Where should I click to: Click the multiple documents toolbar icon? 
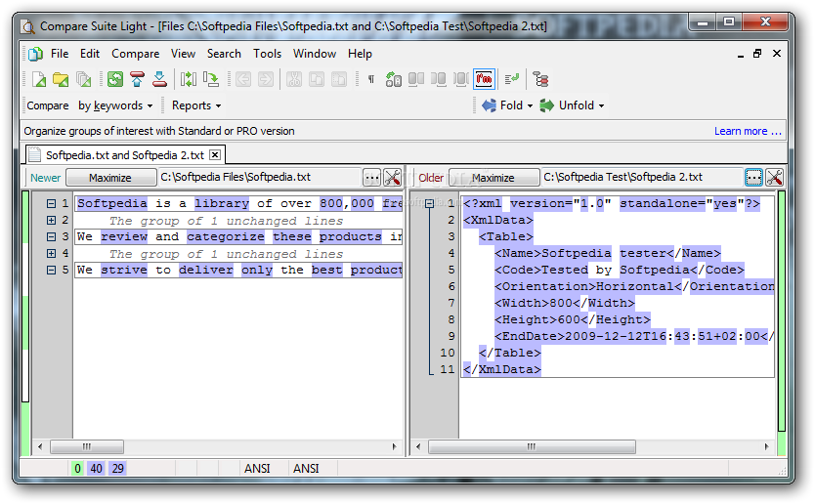[83, 79]
